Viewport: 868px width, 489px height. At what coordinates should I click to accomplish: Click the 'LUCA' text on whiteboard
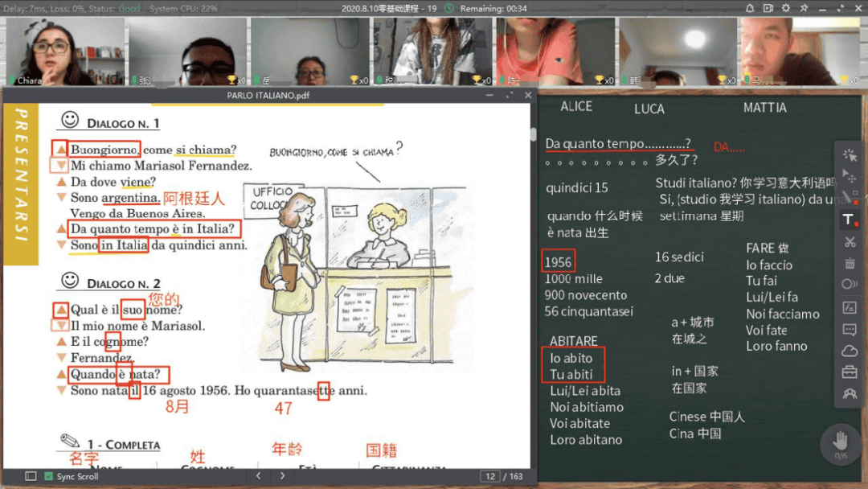pyautogui.click(x=649, y=109)
